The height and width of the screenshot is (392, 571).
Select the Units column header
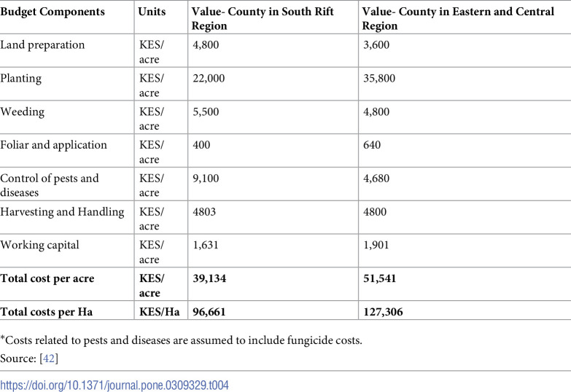(x=152, y=12)
